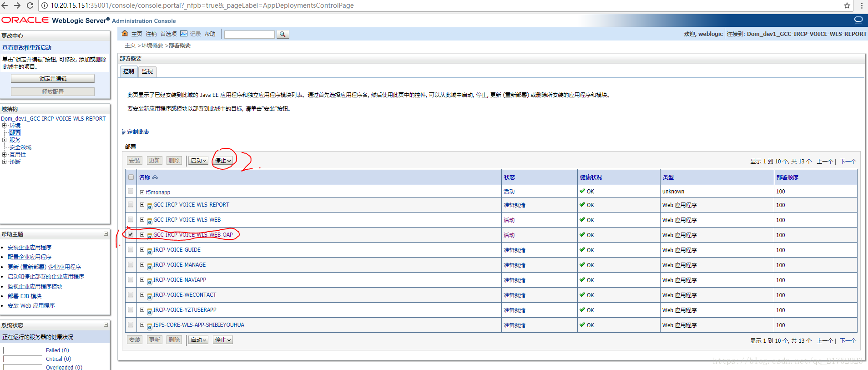Click the IRCP-VOICE-MANAGE module icon
This screenshot has width=868, height=370.
(149, 266)
